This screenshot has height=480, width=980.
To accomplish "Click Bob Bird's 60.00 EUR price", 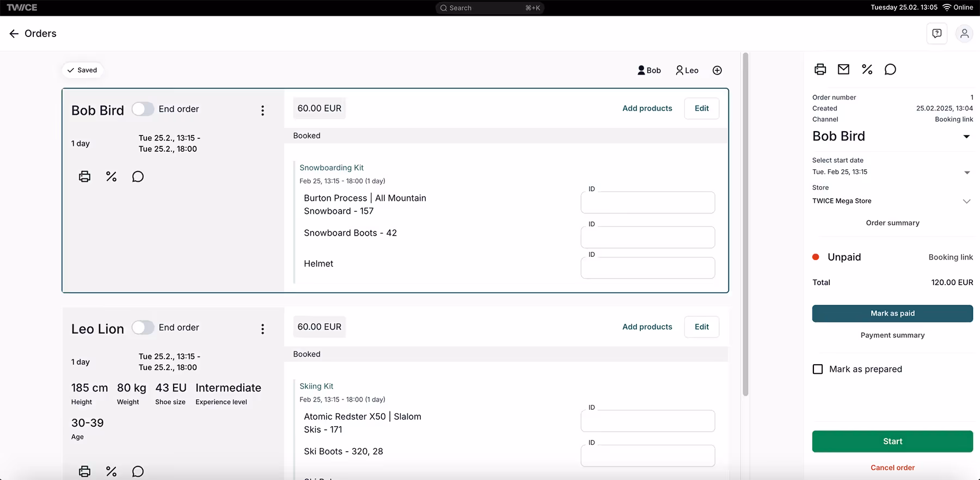I will [x=320, y=108].
